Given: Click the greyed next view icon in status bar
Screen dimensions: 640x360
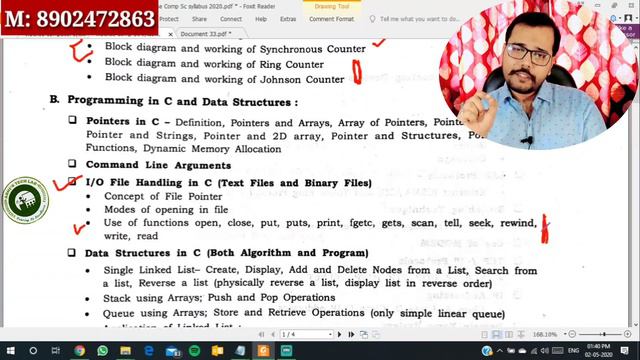Looking at the screenshot, I should tap(376, 334).
